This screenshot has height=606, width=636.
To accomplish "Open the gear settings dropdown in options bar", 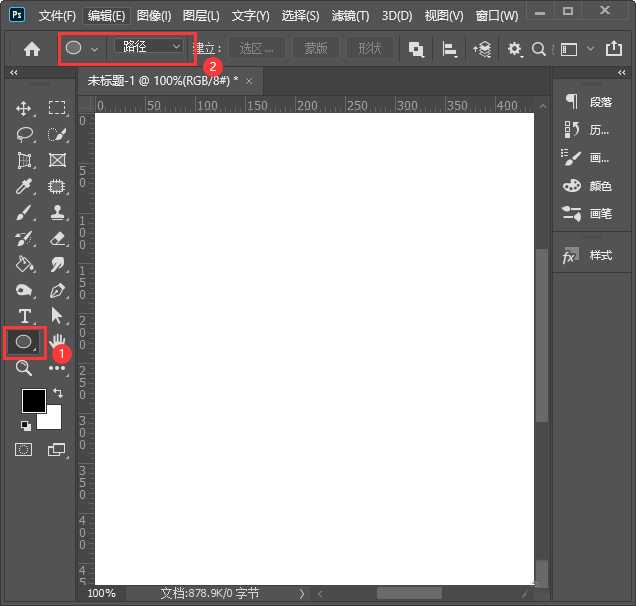I will click(516, 48).
